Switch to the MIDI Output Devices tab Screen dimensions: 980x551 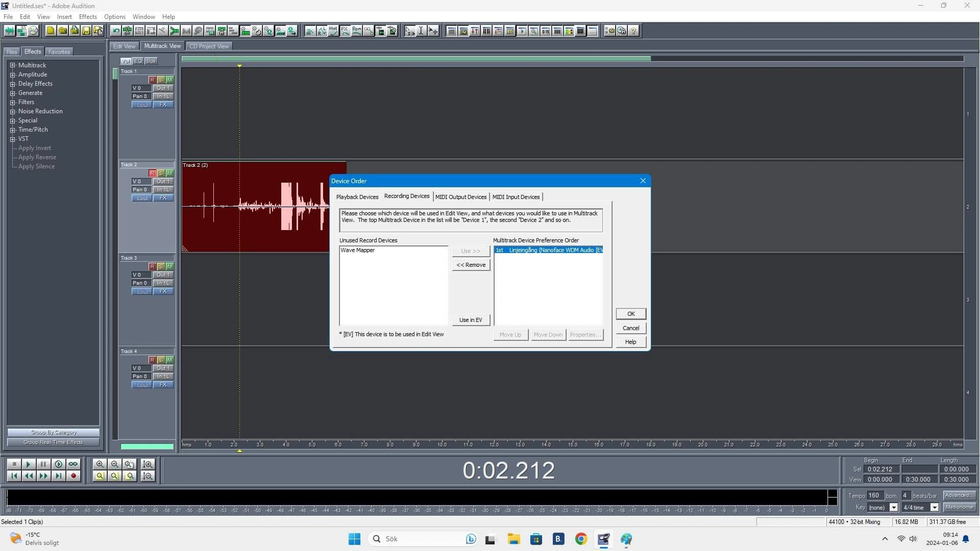tap(461, 197)
